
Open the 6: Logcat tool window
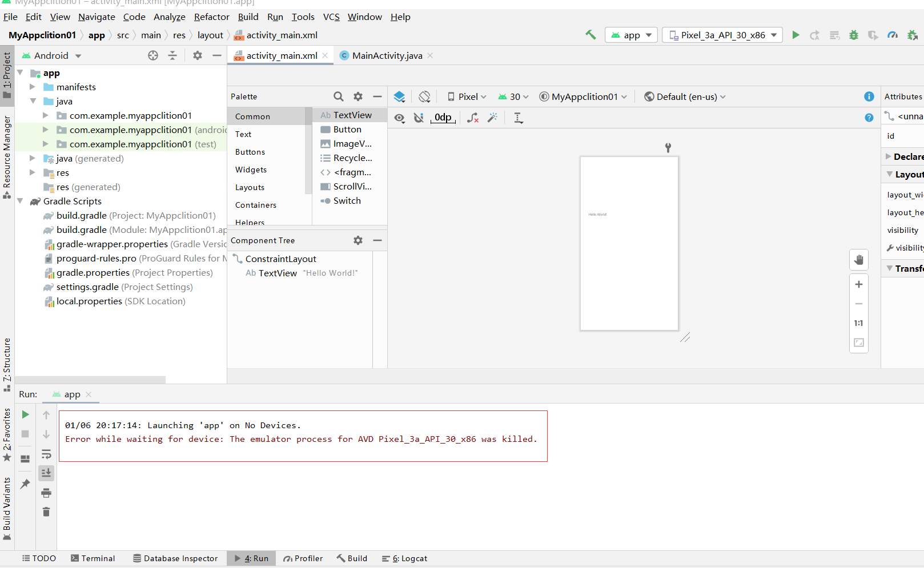[404, 558]
